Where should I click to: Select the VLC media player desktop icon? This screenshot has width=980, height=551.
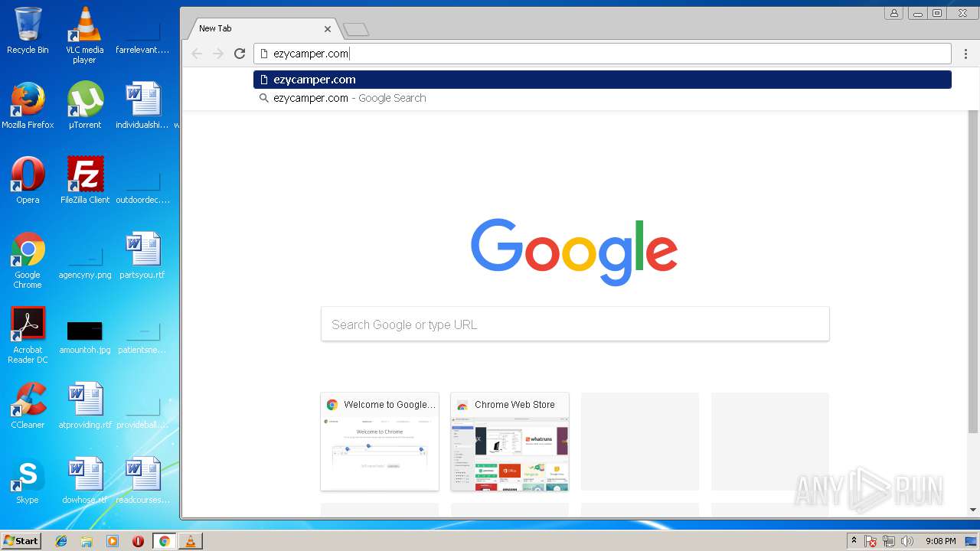[85, 35]
